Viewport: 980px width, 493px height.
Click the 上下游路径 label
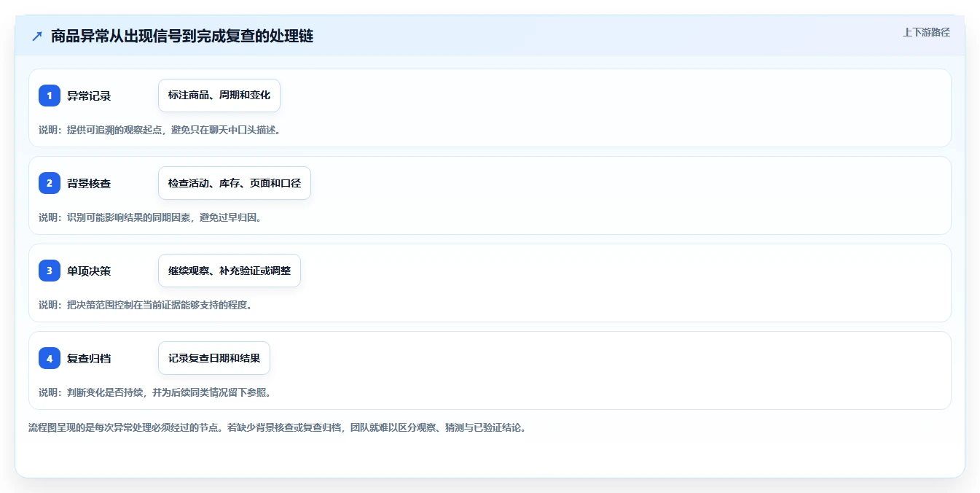[x=926, y=32]
